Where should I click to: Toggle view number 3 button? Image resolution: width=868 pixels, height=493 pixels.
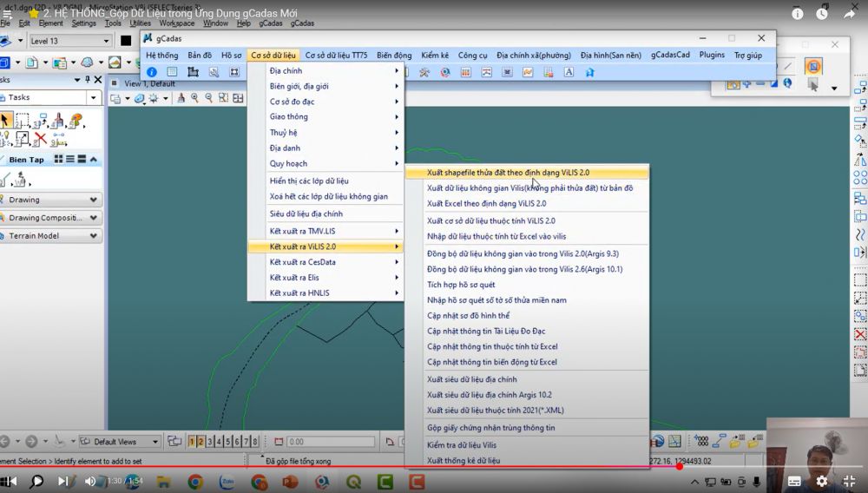210,442
